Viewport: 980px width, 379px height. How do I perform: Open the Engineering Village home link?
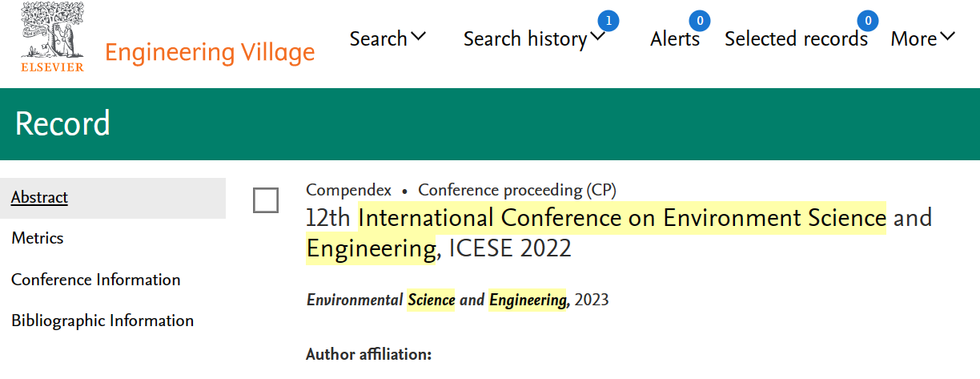coord(210,53)
